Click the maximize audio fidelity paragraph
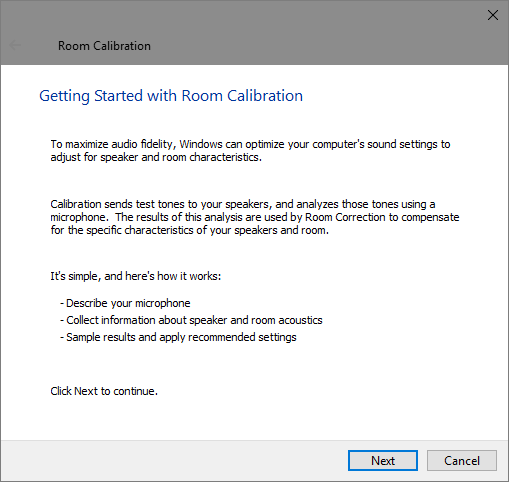 250,150
